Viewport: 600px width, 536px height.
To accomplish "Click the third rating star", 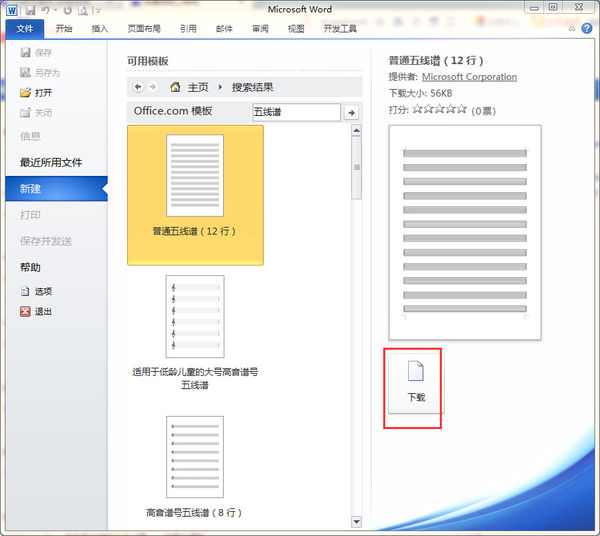I will 440,109.
